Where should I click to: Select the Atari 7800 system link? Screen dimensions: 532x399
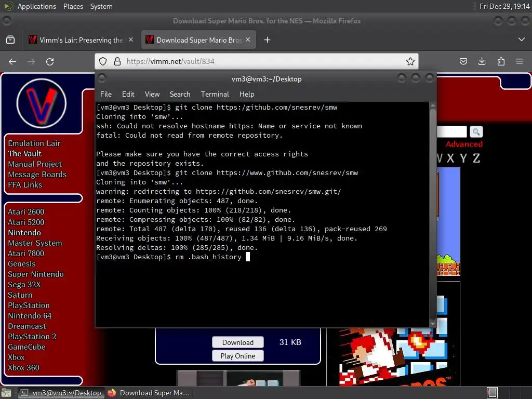click(x=26, y=254)
